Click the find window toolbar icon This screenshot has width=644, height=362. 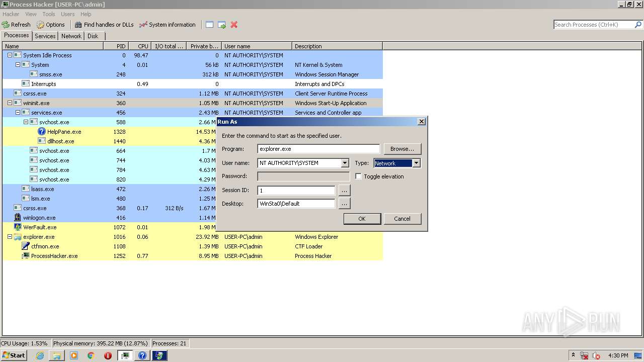209,25
